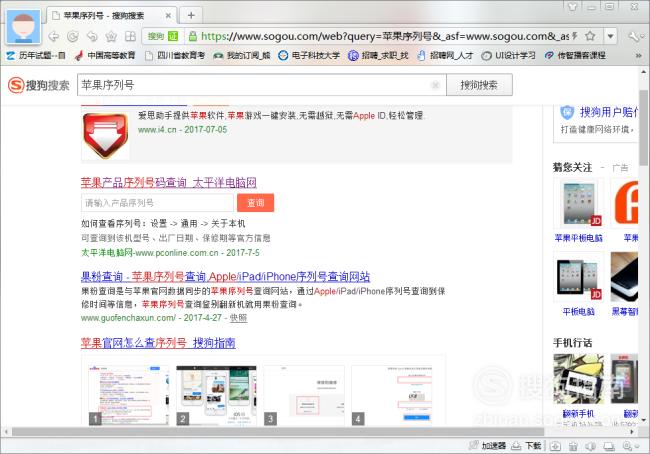
Task: Click the horizontal scrollbar thumb
Action: (278, 432)
